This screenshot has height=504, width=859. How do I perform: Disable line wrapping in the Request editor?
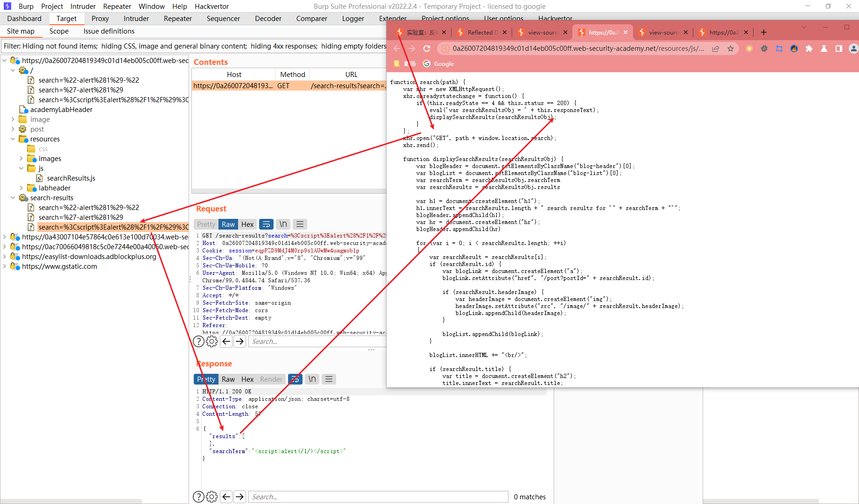click(266, 224)
